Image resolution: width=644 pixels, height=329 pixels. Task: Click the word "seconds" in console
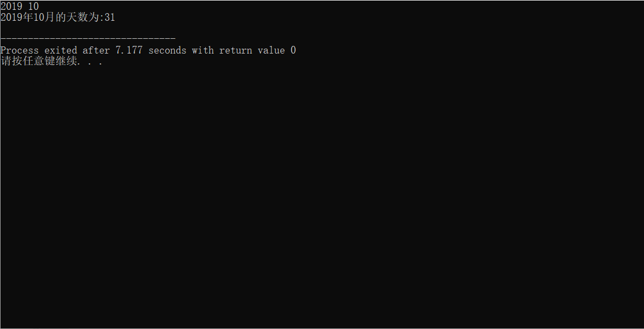167,50
